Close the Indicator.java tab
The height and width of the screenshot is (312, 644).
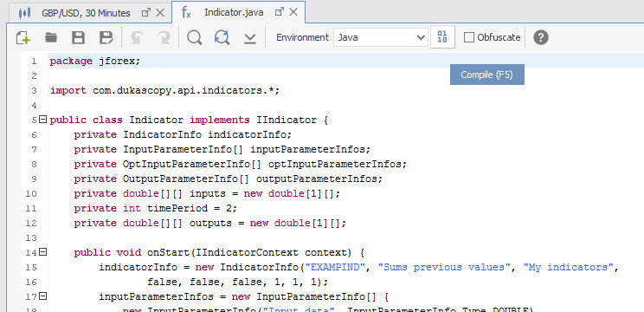(293, 12)
